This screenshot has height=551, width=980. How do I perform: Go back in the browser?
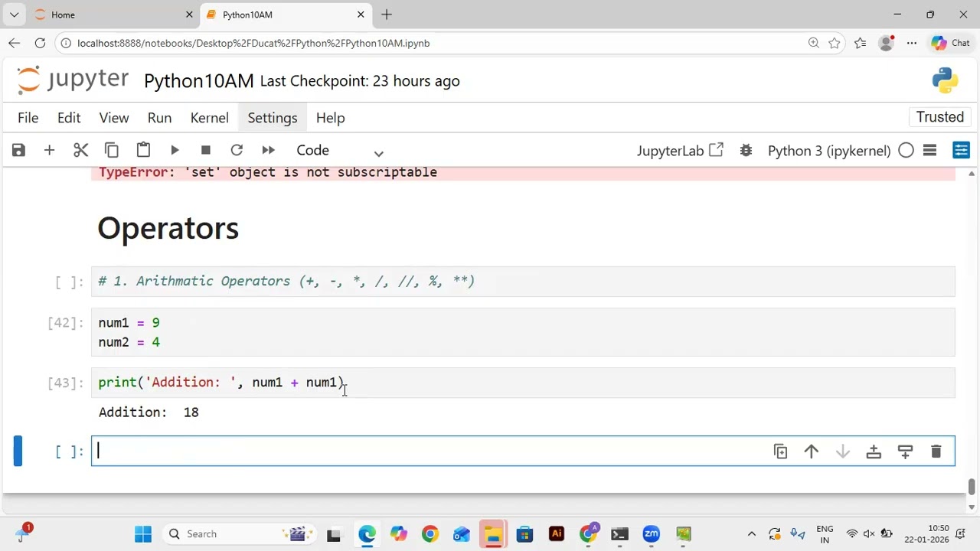[x=15, y=43]
